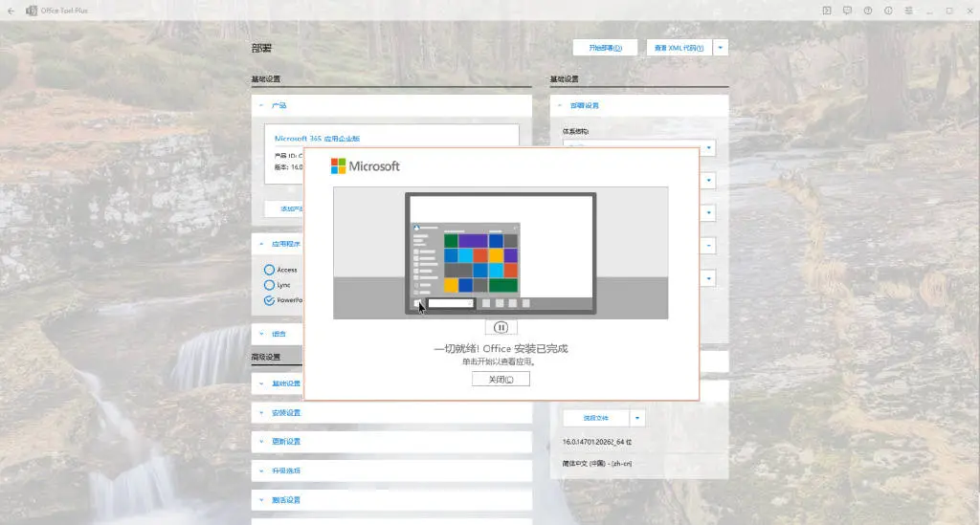Click the version text 16.0.14701.20262_64 位
Viewport: 980px width, 525px height.
tap(597, 442)
